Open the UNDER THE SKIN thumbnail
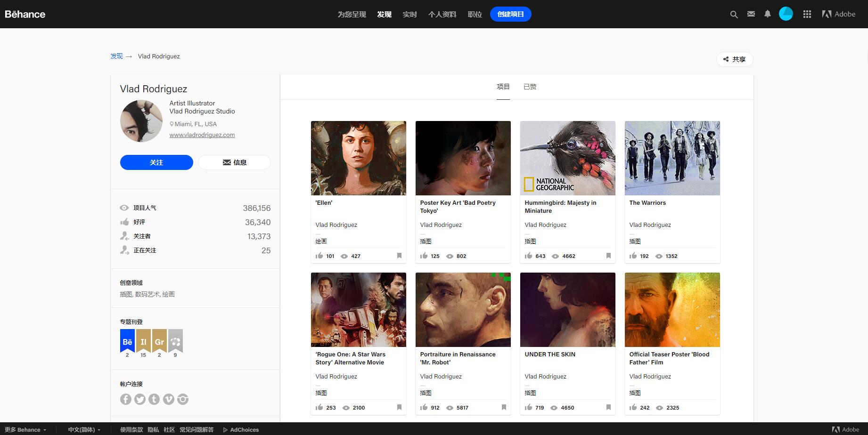Viewport: 868px width, 435px height. point(568,310)
